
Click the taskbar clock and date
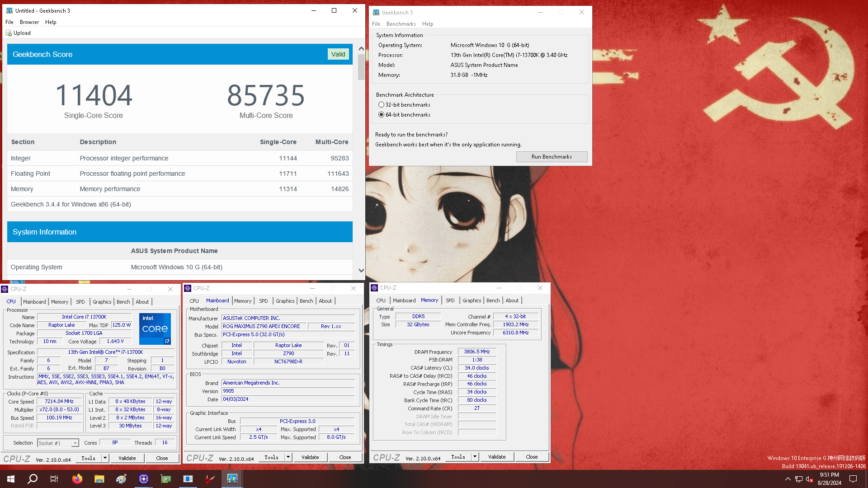click(x=829, y=479)
